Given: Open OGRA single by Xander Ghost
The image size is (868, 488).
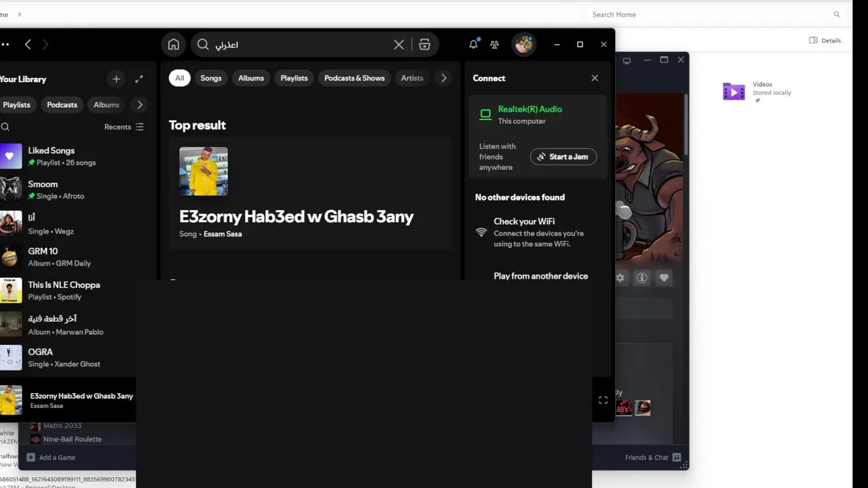Looking at the screenshot, I should [68, 357].
